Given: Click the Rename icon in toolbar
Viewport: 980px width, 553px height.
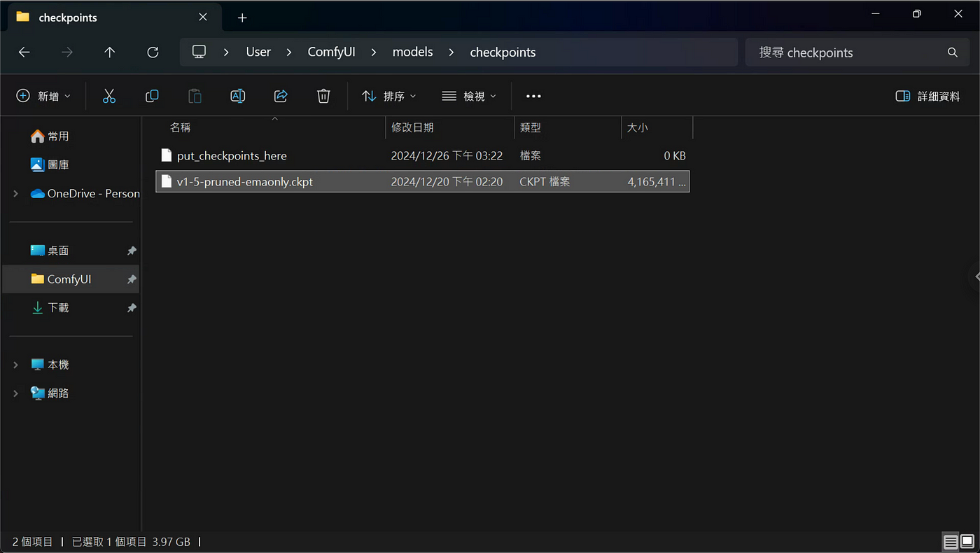Looking at the screenshot, I should [x=238, y=96].
